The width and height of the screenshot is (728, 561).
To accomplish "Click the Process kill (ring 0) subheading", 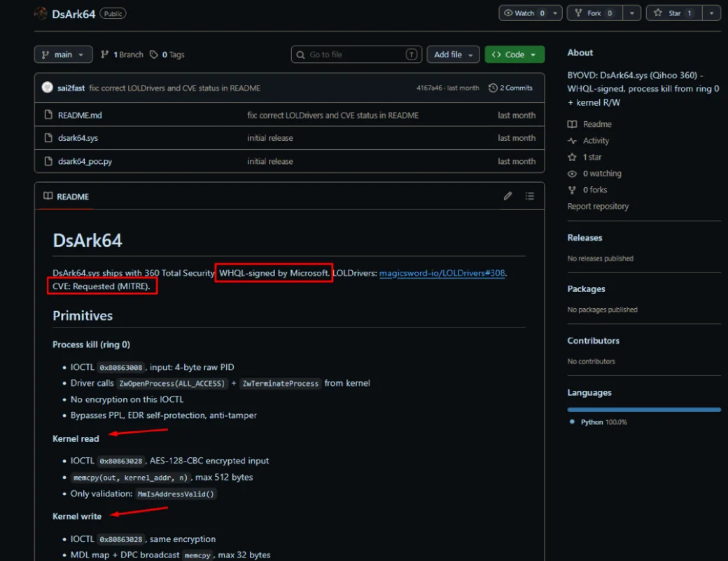I will tap(91, 345).
